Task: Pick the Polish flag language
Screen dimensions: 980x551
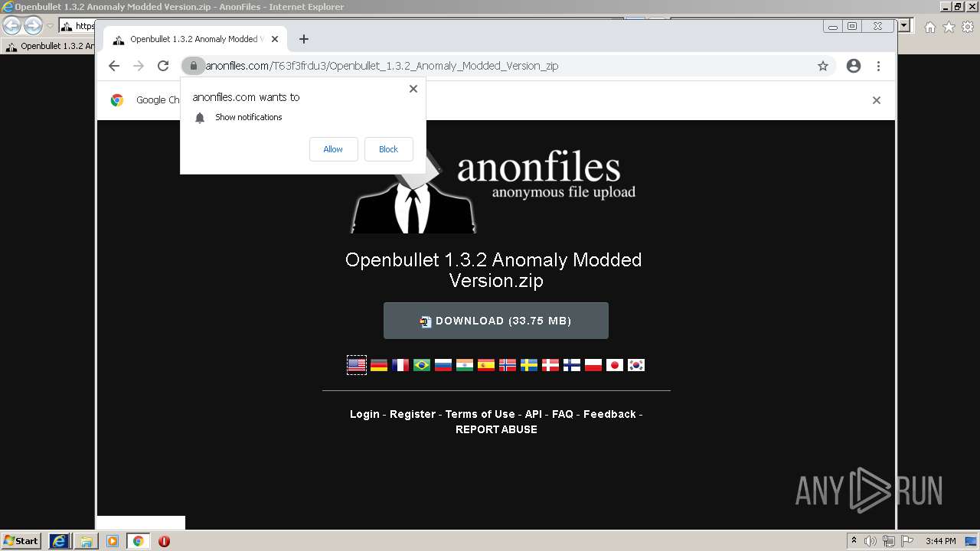Action: [593, 365]
